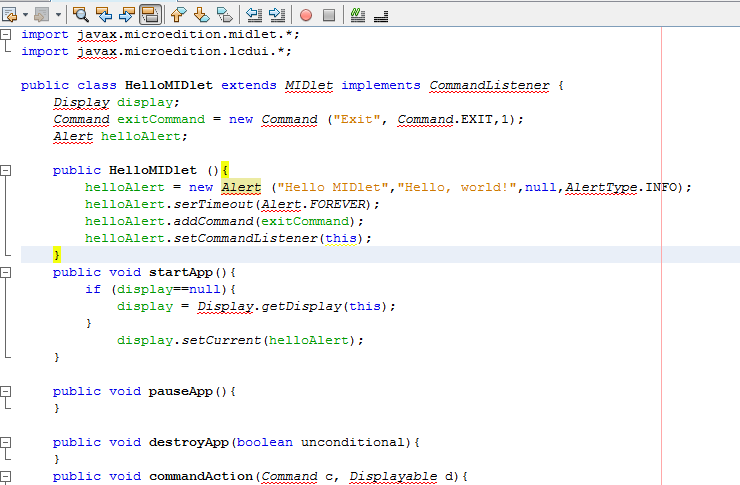Click the Last Edit back navigation icon
Screen dimensions: 740x485
(10, 15)
